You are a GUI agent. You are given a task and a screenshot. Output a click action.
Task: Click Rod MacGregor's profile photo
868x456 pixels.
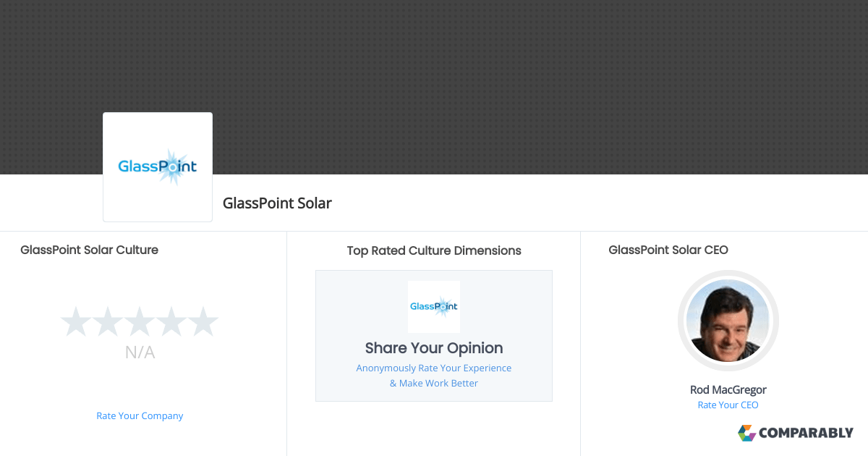click(x=728, y=321)
